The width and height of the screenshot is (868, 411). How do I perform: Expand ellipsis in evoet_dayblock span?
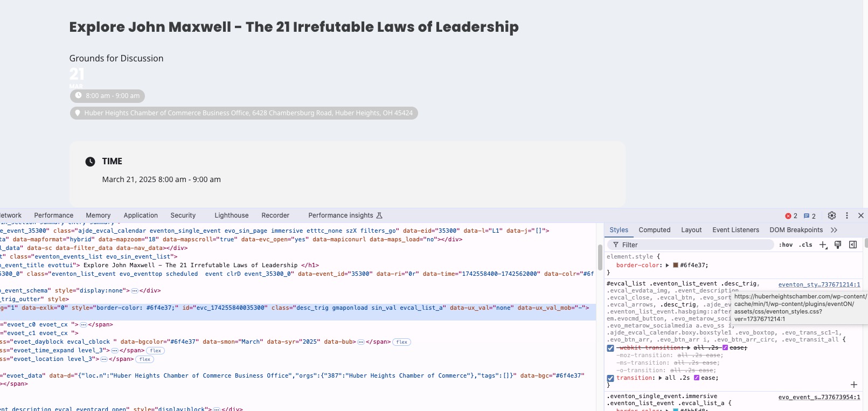coord(361,342)
